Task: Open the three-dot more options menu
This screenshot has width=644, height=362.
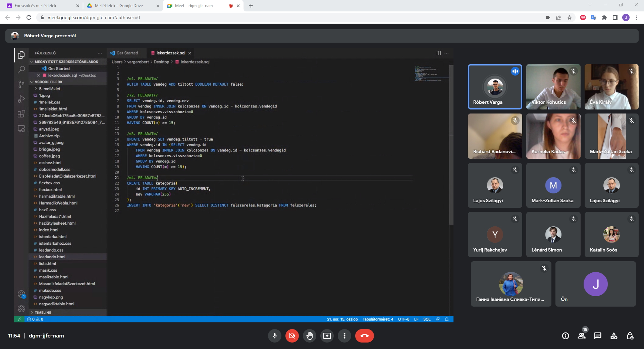Action: click(344, 336)
